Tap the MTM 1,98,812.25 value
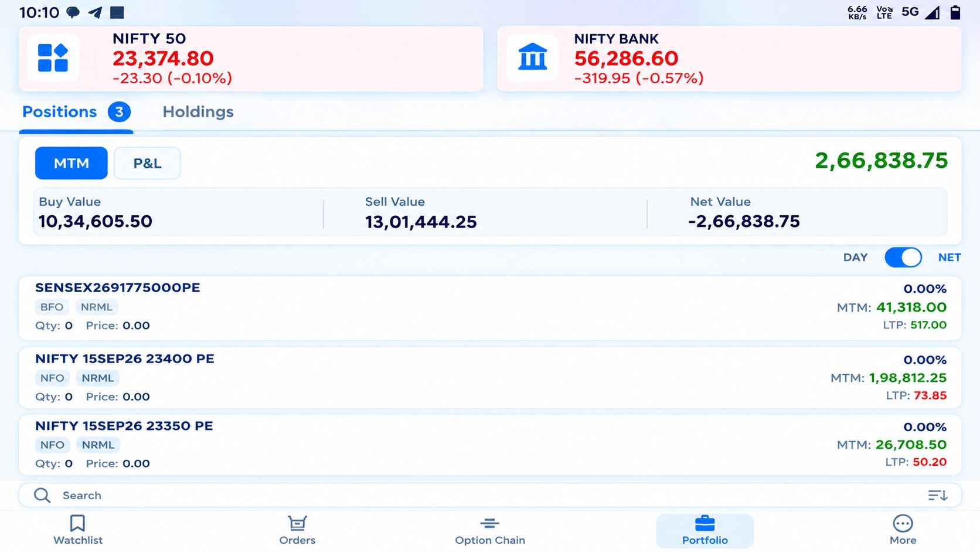 click(x=908, y=378)
